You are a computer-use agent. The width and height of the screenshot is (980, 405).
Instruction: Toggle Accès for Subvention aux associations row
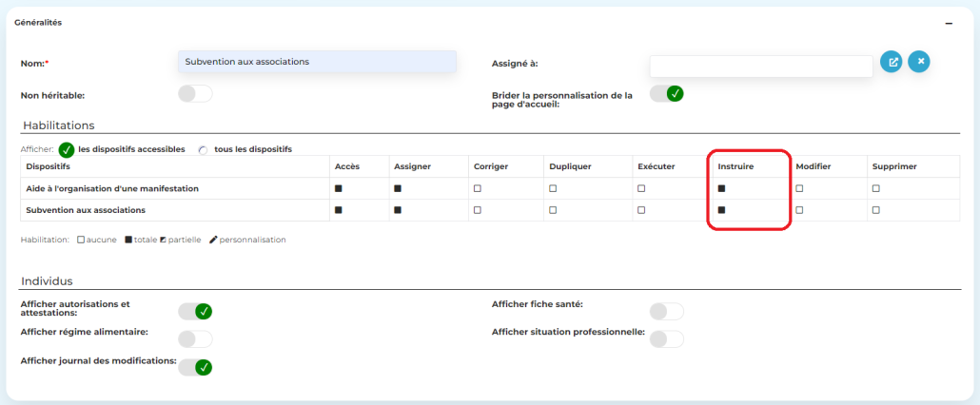pyautogui.click(x=339, y=210)
